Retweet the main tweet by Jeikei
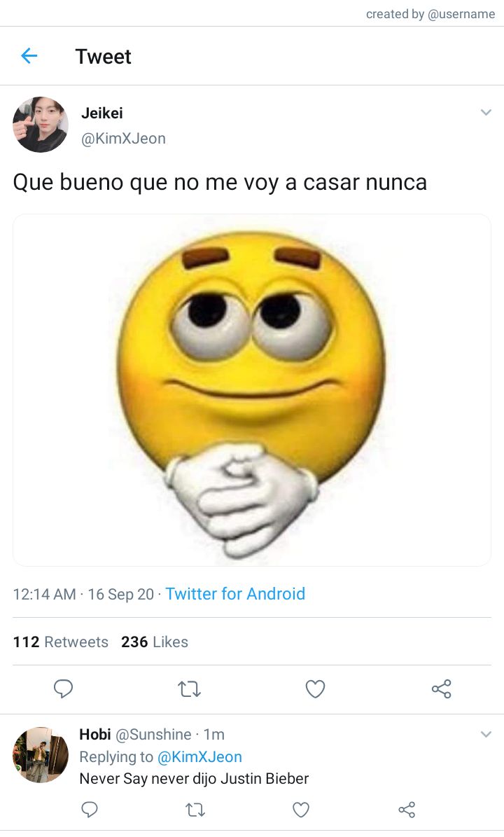Viewport: 504px width, 837px height. pyautogui.click(x=189, y=689)
